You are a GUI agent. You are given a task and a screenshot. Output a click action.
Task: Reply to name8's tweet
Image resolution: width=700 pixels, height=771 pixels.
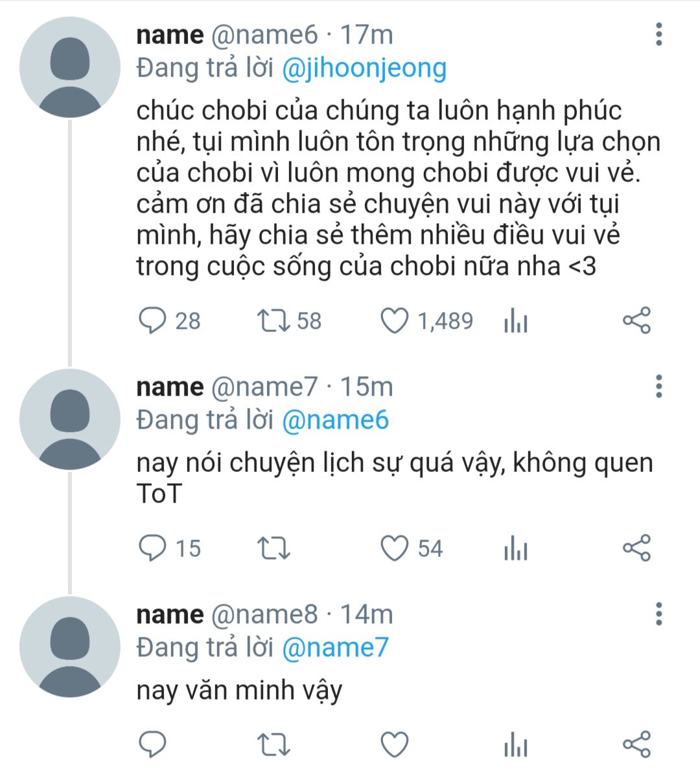point(154,744)
